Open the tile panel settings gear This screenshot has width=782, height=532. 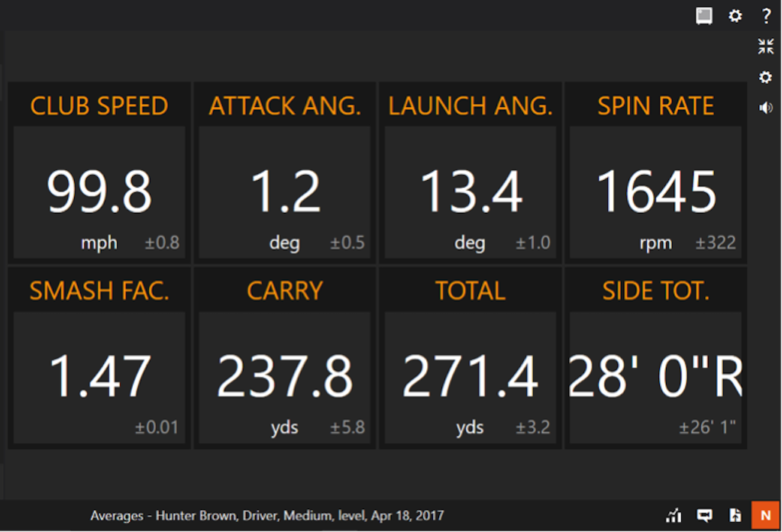[765, 77]
